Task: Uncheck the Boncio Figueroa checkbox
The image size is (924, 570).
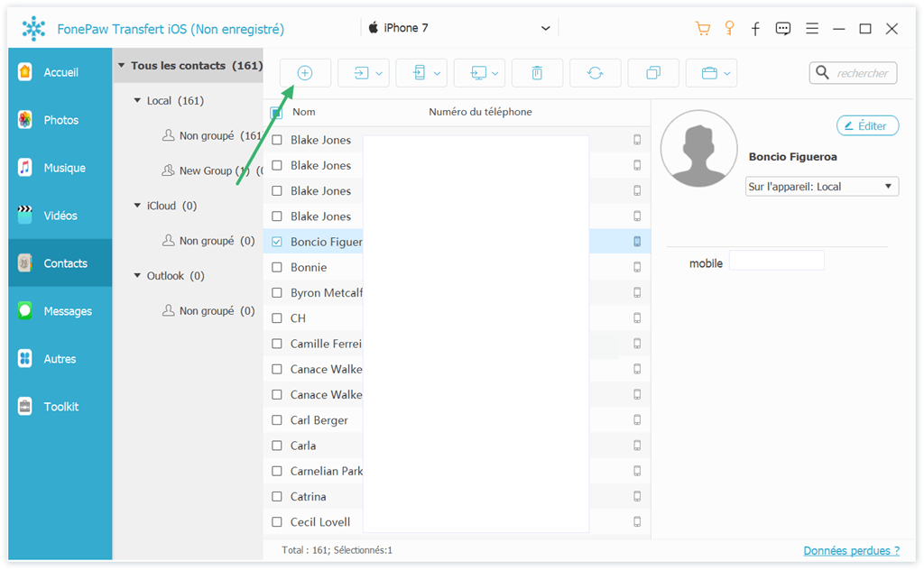Action: 277,242
